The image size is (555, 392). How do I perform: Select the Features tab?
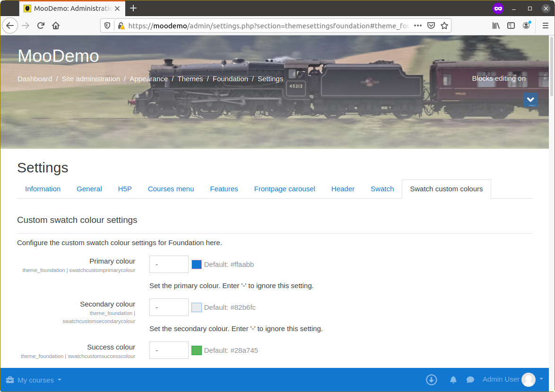(x=224, y=189)
